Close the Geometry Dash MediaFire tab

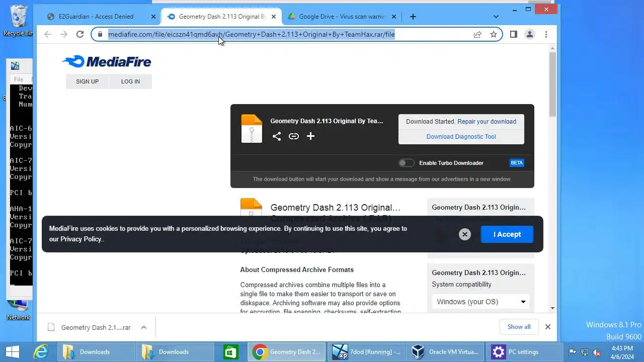pos(274,17)
